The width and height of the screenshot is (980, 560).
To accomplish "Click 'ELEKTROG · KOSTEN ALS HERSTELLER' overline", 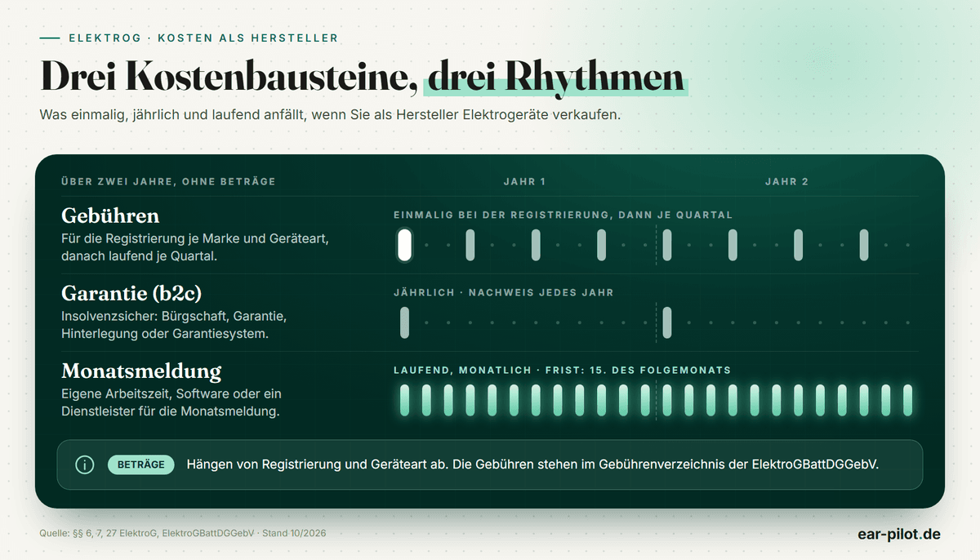I will coord(203,38).
